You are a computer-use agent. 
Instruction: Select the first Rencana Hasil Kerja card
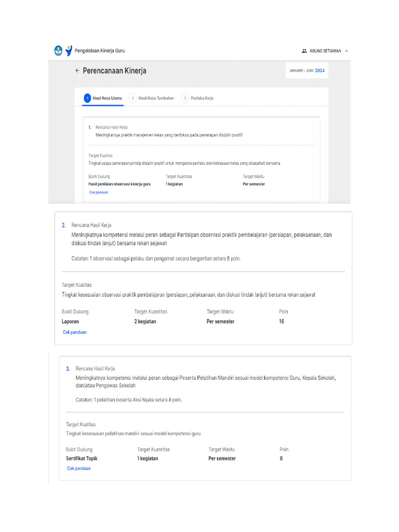[x=202, y=159]
